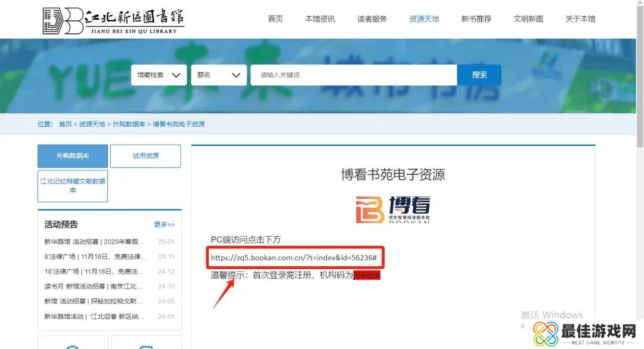
Task: Open the 本馆资讯 menu item
Action: click(320, 18)
